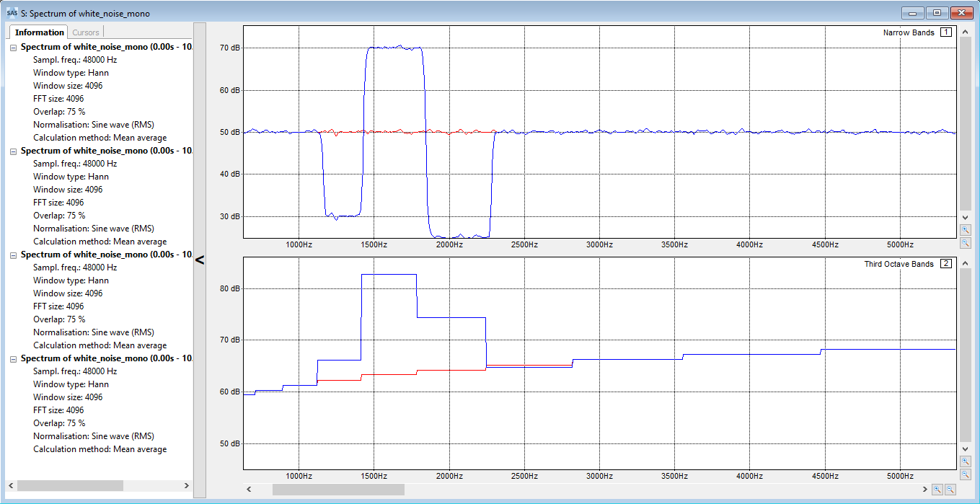Zoom out of the Narrow Bands graph
The image size is (980, 504).
[x=965, y=242]
